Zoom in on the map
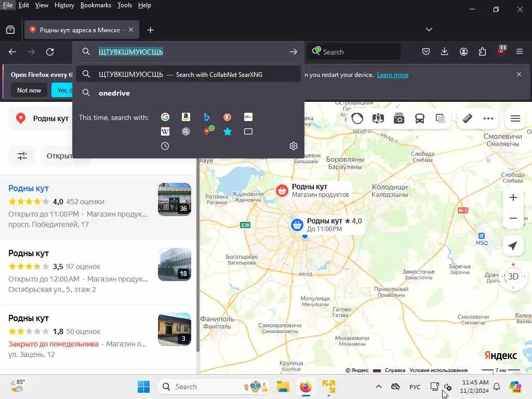The height and width of the screenshot is (399, 532). point(513,197)
